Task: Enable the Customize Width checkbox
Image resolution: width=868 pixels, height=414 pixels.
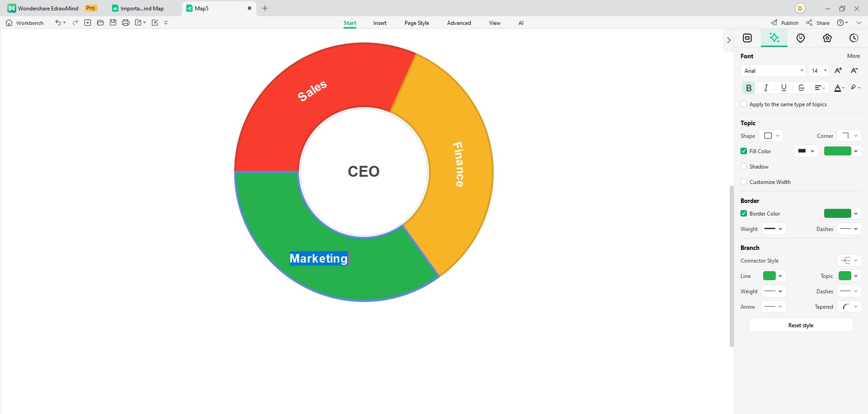Action: (x=744, y=182)
